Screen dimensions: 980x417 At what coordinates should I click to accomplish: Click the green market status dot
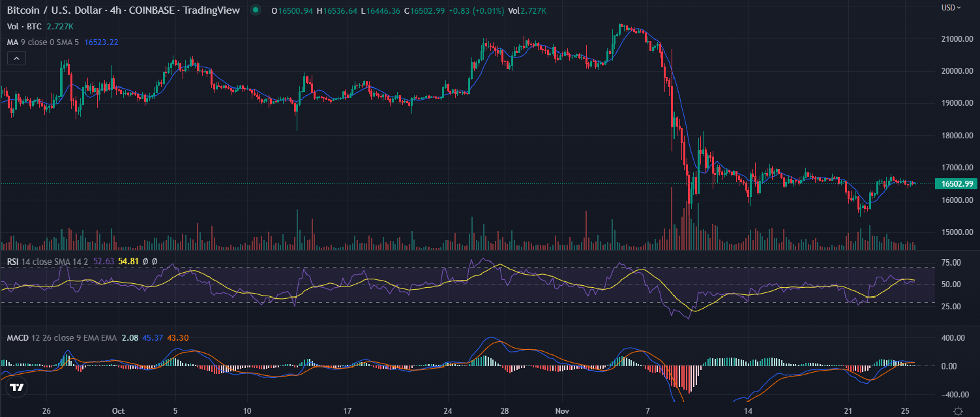(x=256, y=10)
